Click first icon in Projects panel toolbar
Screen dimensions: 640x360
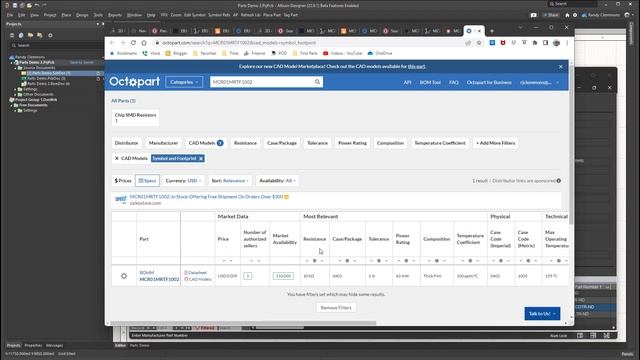pos(12,36)
